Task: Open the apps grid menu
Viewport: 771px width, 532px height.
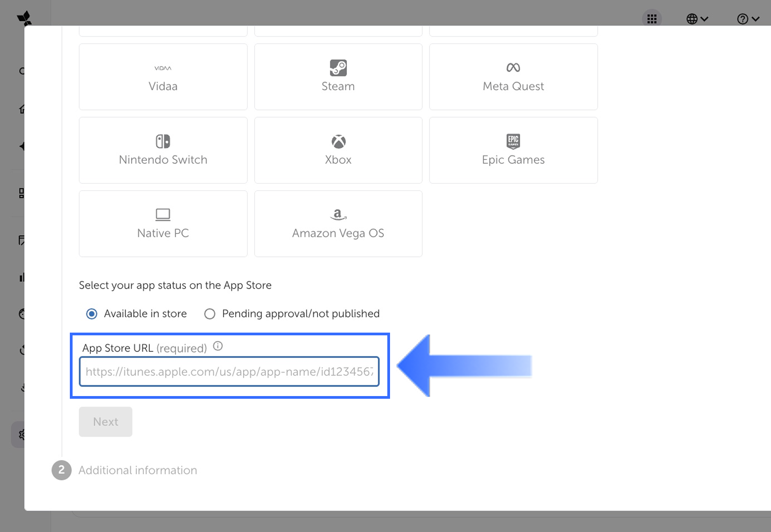Action: click(x=652, y=19)
